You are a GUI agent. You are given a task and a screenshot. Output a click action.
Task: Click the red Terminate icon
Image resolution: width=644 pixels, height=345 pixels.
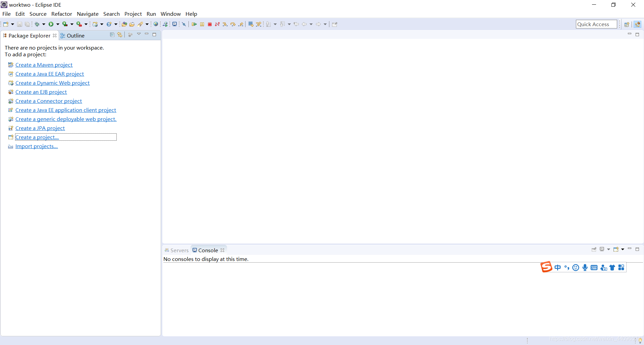pyautogui.click(x=210, y=24)
